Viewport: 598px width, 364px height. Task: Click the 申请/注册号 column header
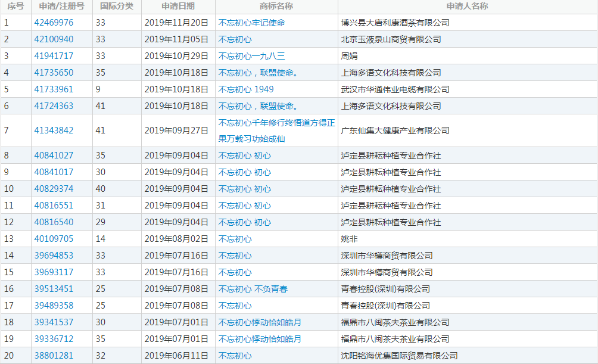[x=62, y=7]
